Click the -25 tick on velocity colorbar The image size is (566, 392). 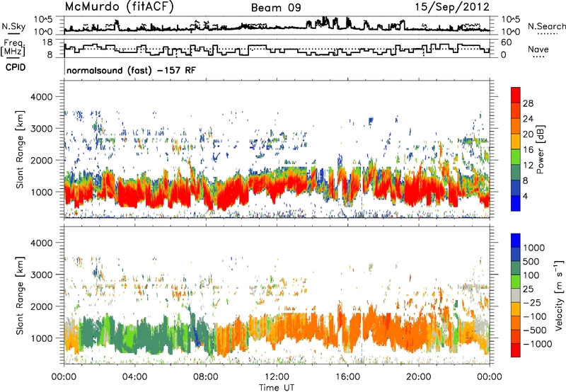coord(532,302)
